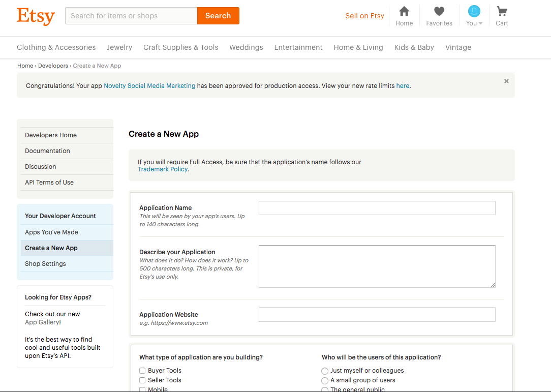Open API Terms of Use
The height and width of the screenshot is (392, 551).
(x=67, y=183)
